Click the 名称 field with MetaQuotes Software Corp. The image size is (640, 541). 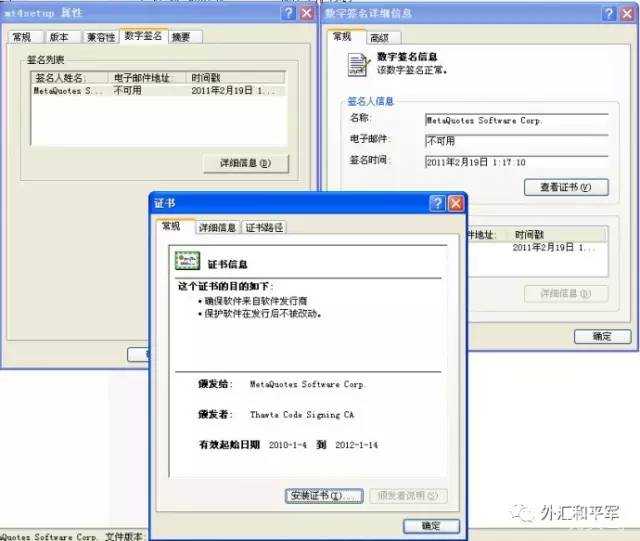pos(516,120)
